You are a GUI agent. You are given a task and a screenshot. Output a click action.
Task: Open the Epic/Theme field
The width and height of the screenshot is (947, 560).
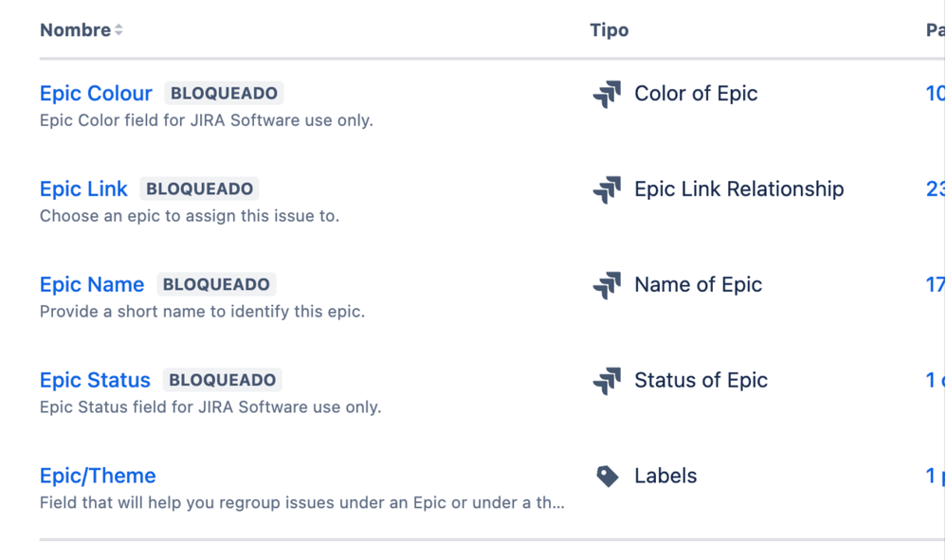tap(98, 476)
